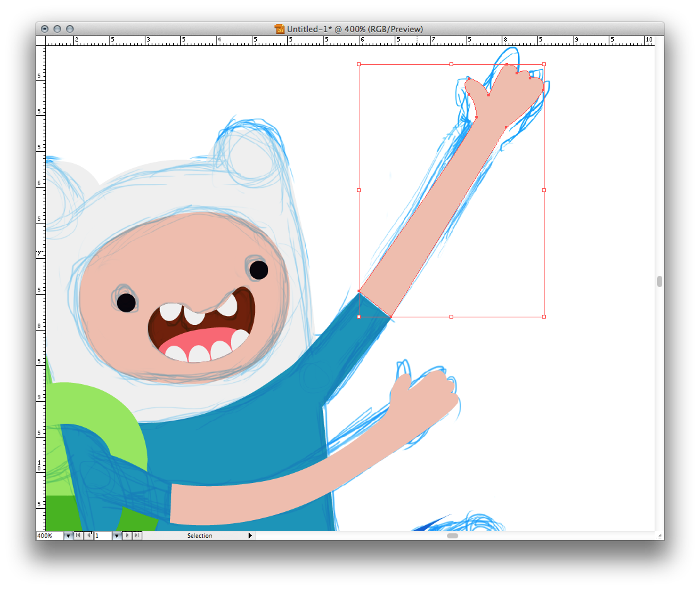Click the Illustrator document icon in title bar
Viewport: 700px width, 590px height.
pyautogui.click(x=279, y=29)
